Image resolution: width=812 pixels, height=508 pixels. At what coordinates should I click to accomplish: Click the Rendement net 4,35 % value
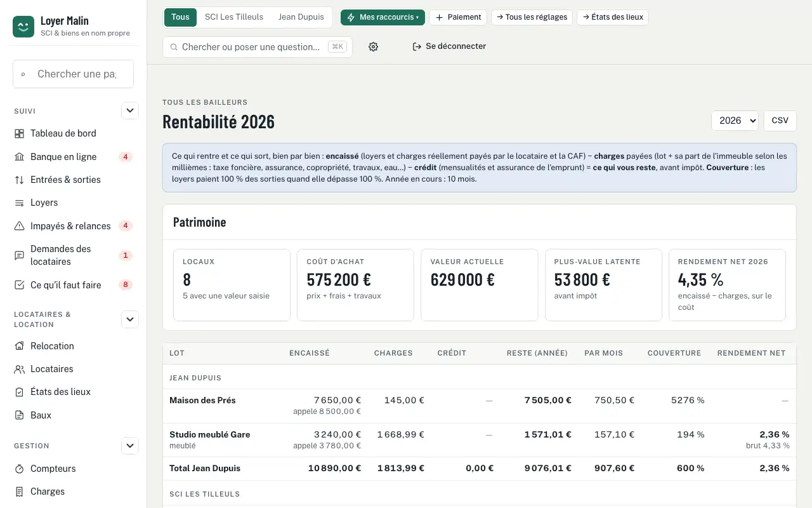[701, 279]
